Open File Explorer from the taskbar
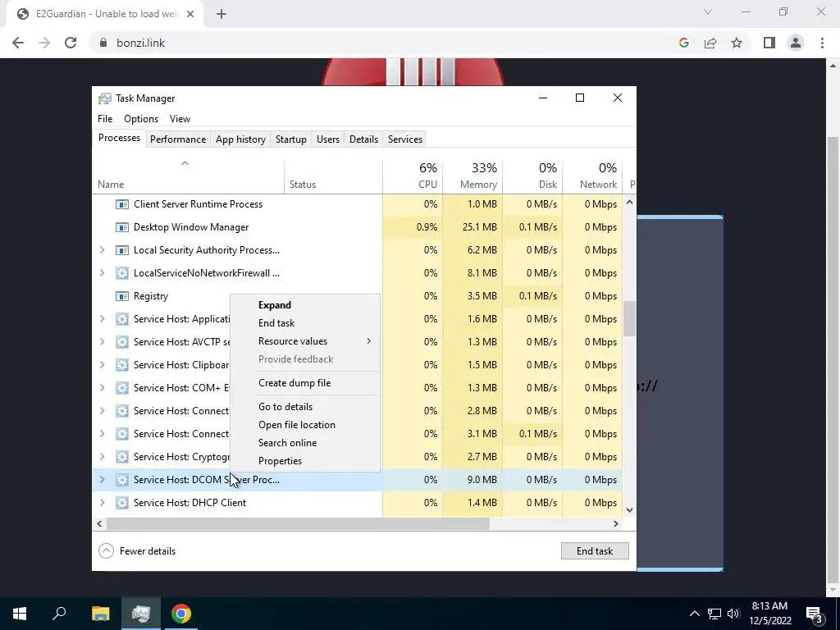Viewport: 840px width, 630px height. (x=100, y=614)
